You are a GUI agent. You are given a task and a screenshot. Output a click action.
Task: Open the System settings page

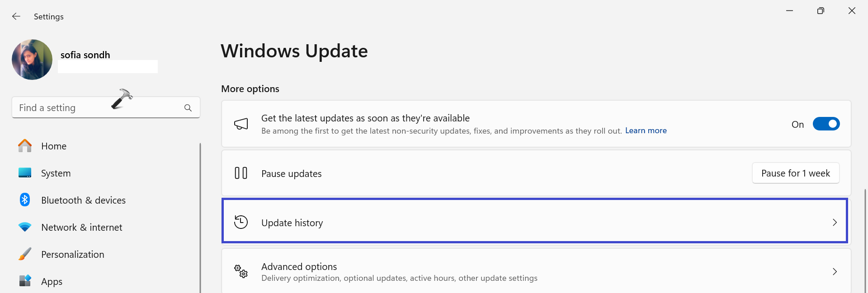56,173
